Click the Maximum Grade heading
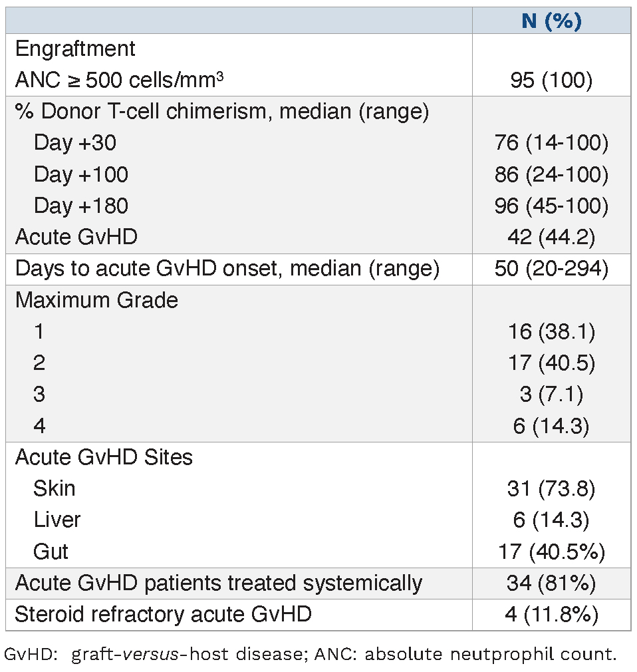 point(96,300)
